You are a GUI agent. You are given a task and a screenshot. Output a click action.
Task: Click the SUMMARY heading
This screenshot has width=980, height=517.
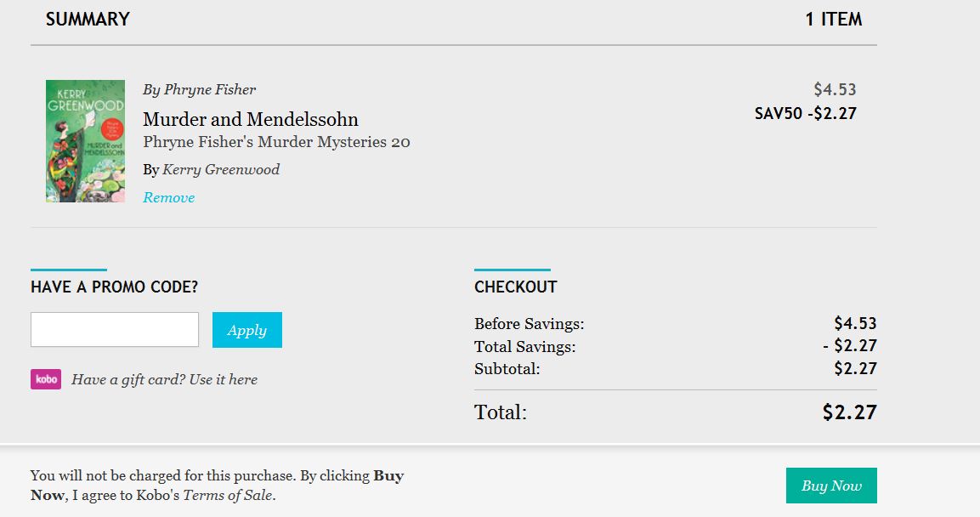88,19
